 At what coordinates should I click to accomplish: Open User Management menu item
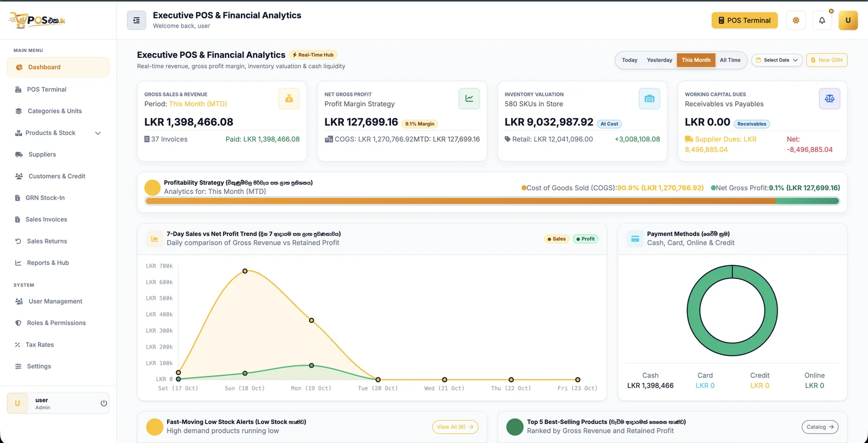point(58,301)
